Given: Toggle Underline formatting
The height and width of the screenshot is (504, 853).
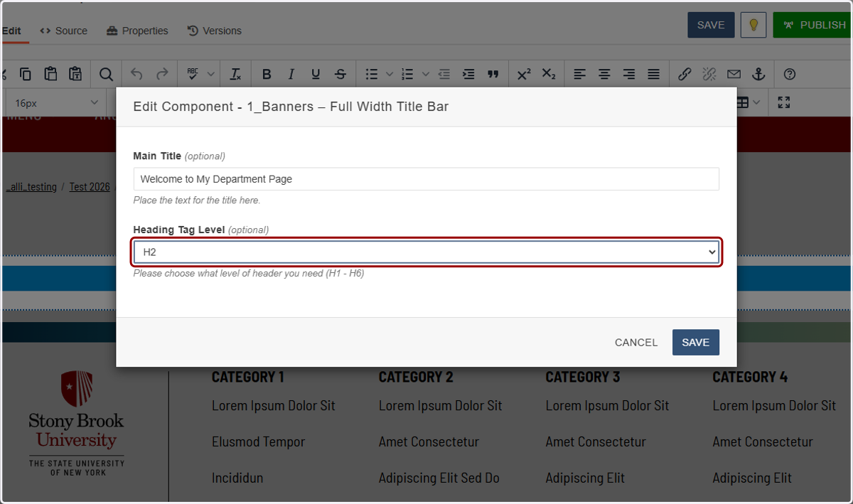Looking at the screenshot, I should tap(316, 74).
